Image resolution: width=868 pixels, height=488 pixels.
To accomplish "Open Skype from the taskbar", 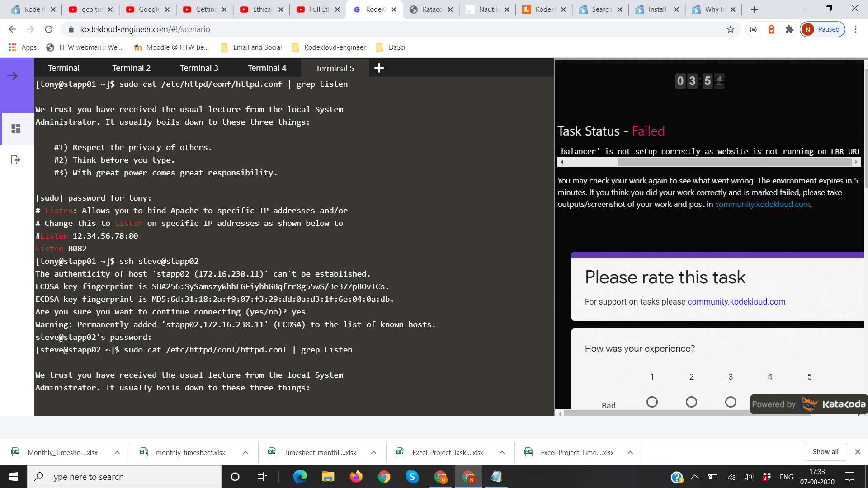I will [x=412, y=477].
